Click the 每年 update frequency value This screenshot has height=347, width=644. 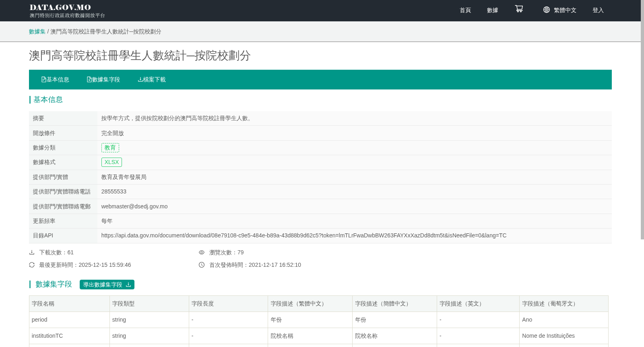coord(107,221)
